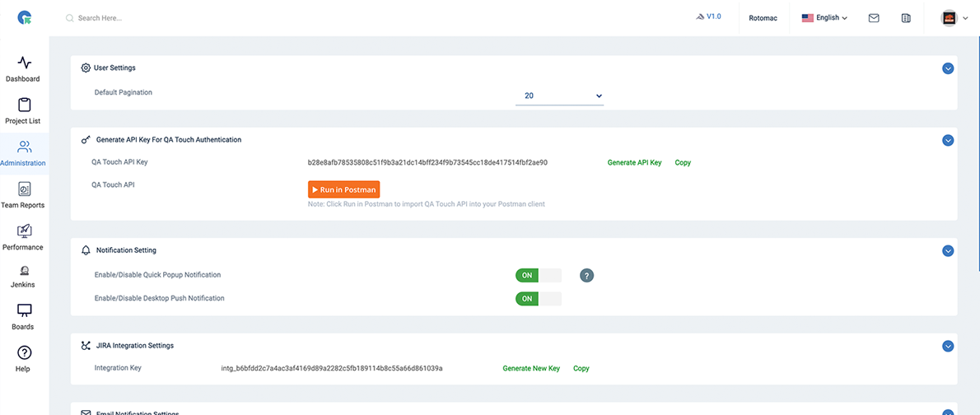
Task: Select the Administration users icon
Action: (25, 147)
